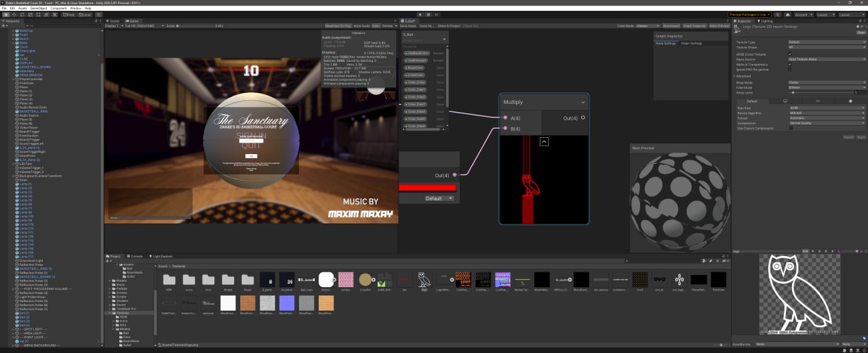Add a property with the Blackboard plus
Image resolution: width=868 pixels, height=353 pixels.
pos(444,39)
